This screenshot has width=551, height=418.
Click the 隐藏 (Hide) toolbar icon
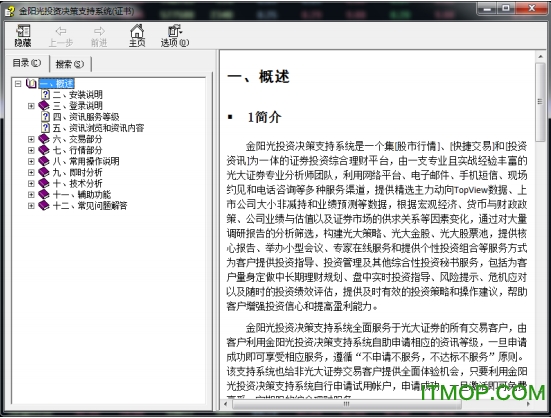(x=23, y=35)
